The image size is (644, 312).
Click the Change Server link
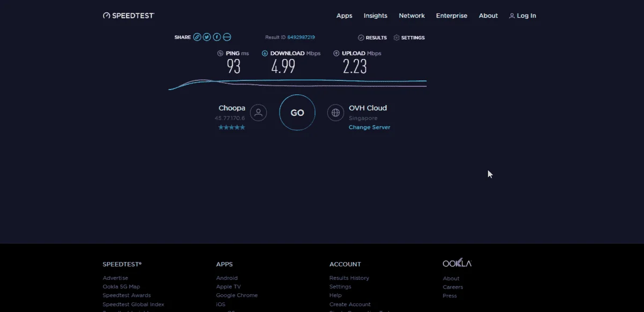click(369, 127)
